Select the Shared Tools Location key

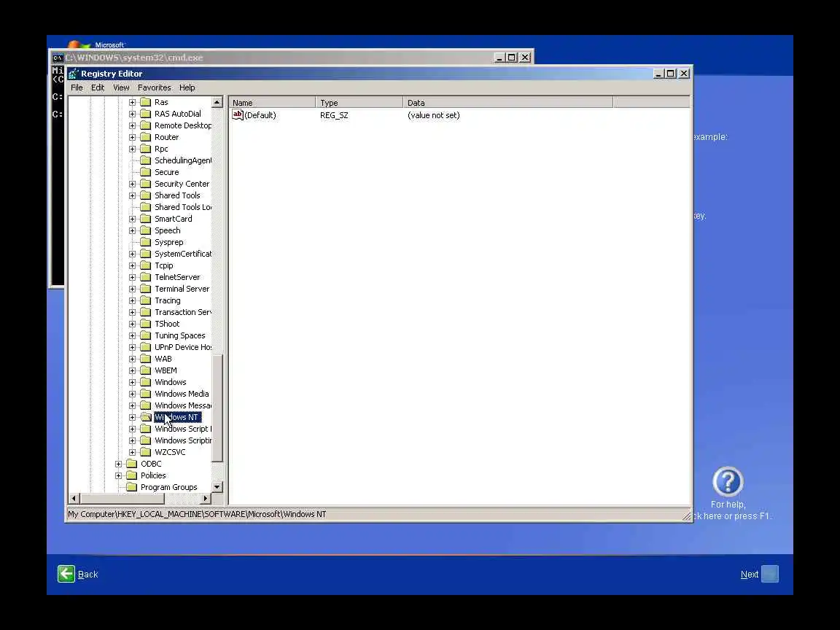[x=183, y=207]
